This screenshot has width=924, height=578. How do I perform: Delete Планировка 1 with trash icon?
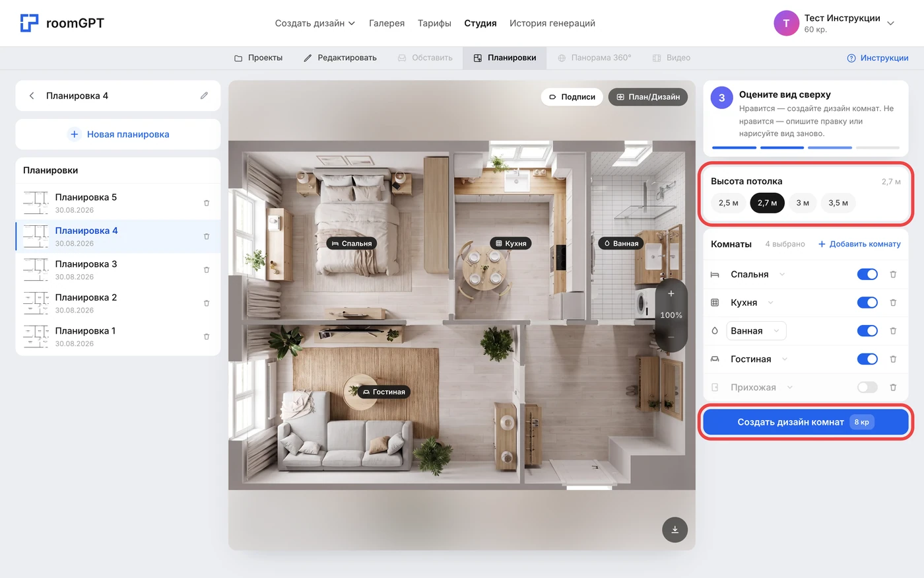coord(207,337)
